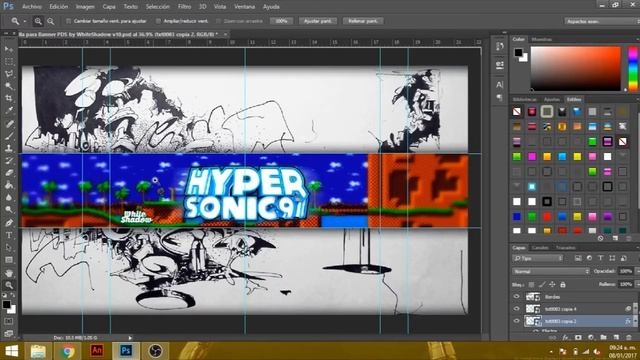Viewport: 640px width, 360px height.
Task: Select the Horizontal Type tool
Action: pyautogui.click(x=9, y=236)
